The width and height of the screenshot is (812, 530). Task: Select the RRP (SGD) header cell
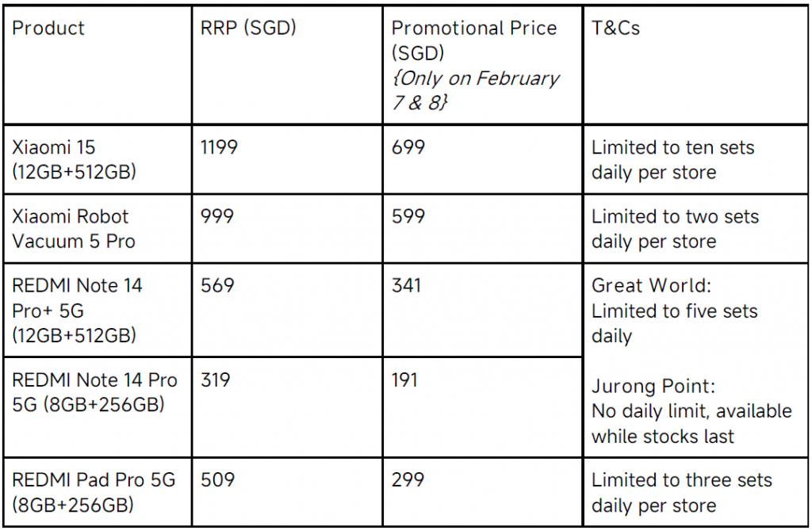[287, 65]
